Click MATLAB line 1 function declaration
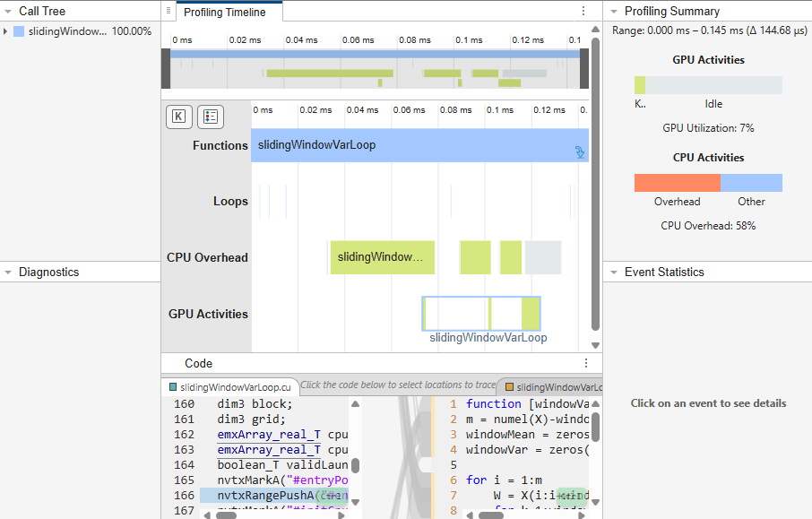Image resolution: width=812 pixels, height=519 pixels. tap(527, 404)
